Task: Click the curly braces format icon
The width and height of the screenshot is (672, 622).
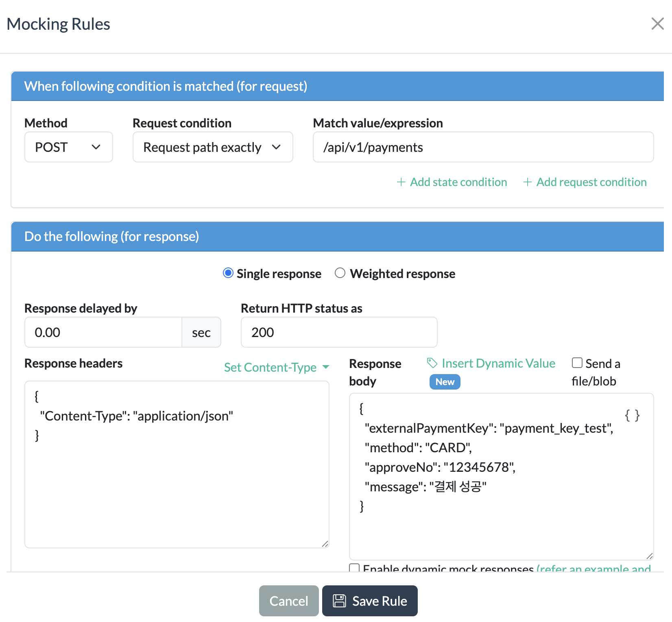Action: pos(632,416)
